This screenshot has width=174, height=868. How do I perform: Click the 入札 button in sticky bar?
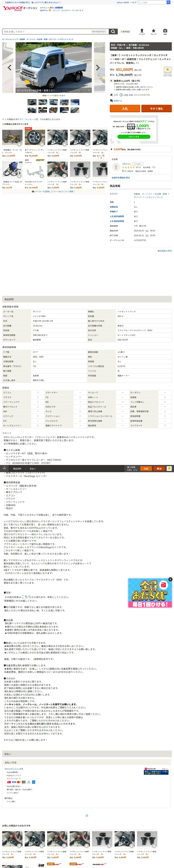click(x=146, y=469)
